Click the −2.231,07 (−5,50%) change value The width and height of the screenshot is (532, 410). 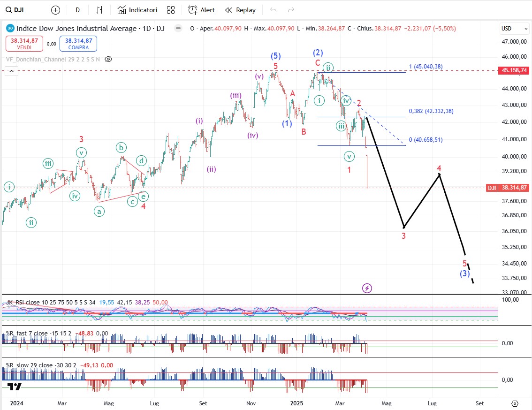click(430, 29)
